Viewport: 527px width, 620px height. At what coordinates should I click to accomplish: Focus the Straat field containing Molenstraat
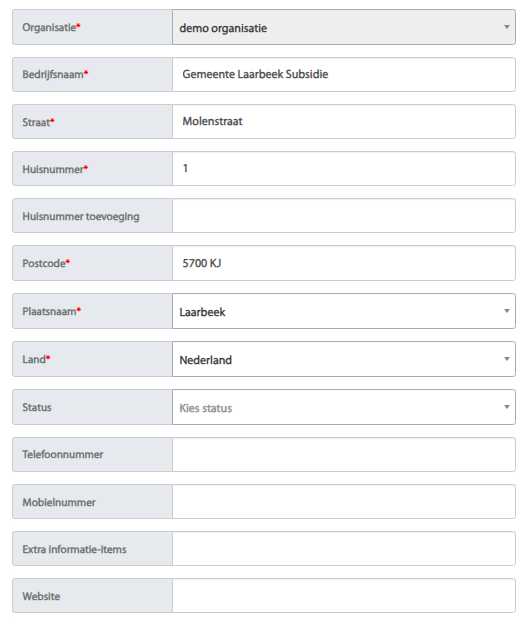click(x=344, y=122)
